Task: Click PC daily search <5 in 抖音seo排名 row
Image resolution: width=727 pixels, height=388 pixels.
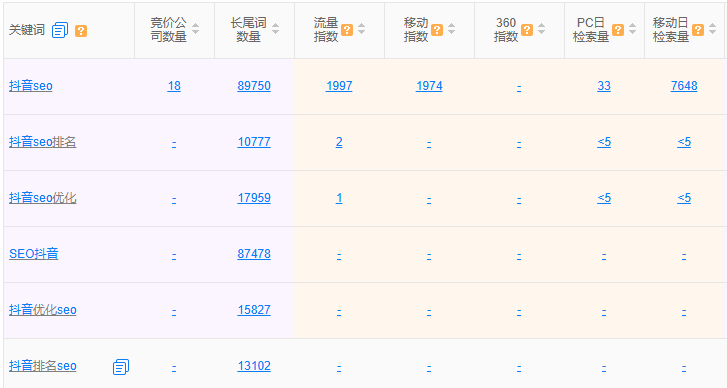Action: tap(604, 142)
